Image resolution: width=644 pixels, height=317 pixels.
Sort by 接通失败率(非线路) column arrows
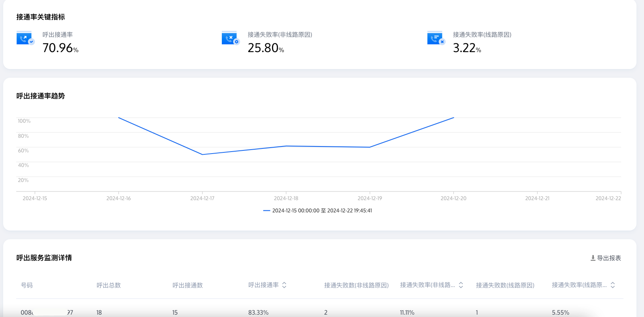[461, 285]
